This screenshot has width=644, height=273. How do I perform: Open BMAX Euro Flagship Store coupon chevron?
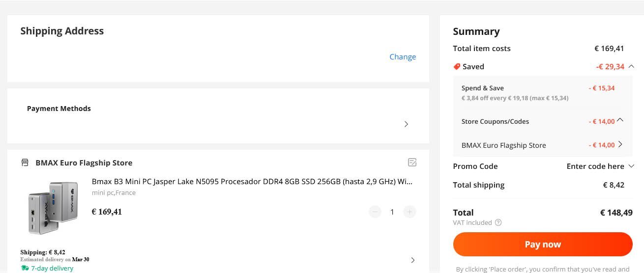pos(620,144)
